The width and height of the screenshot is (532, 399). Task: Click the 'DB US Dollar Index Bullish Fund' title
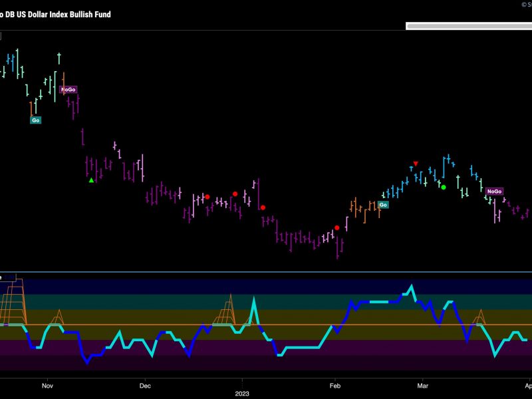coord(58,14)
